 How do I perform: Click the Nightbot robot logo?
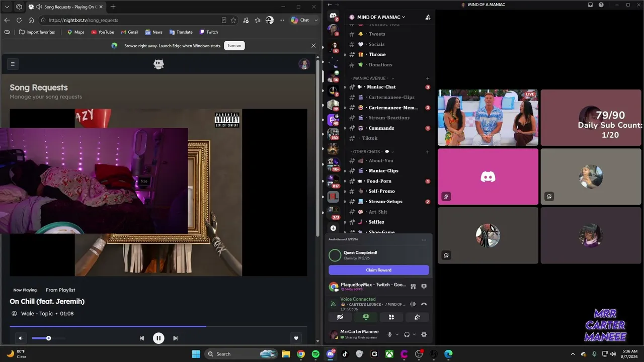159,64
